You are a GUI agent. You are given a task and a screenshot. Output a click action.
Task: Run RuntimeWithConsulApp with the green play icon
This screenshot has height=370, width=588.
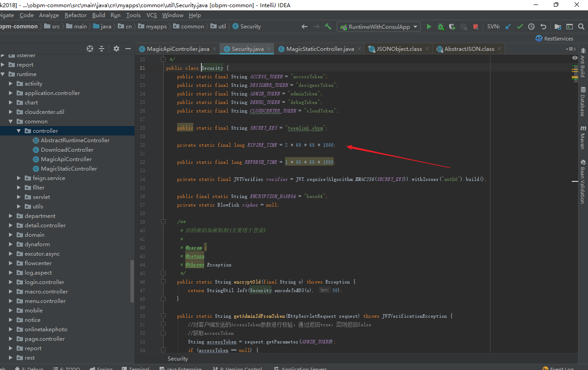click(x=429, y=27)
